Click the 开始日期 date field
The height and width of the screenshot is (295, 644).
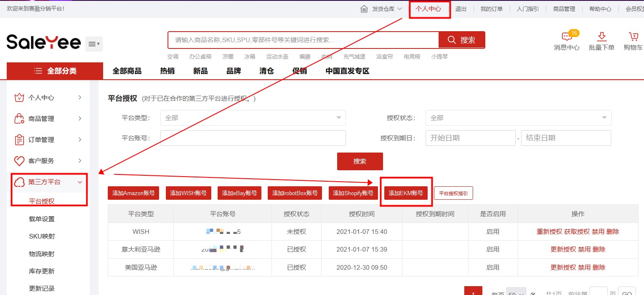470,138
